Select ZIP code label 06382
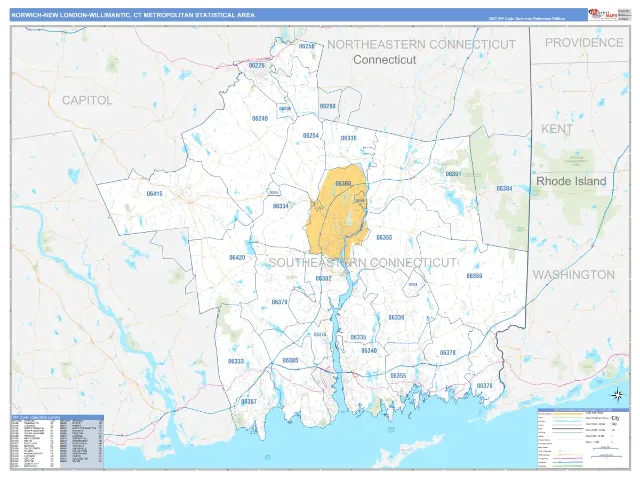This screenshot has width=640, height=480. [x=323, y=278]
